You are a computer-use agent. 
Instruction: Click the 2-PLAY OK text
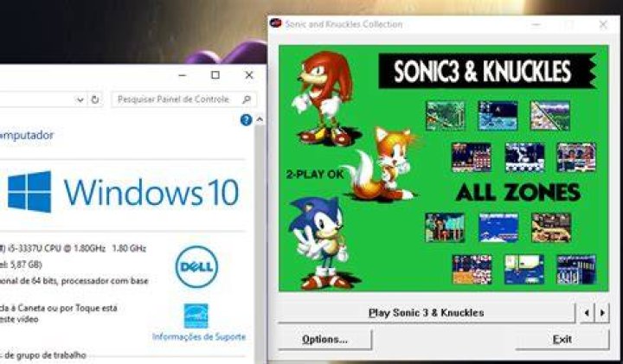coord(315,174)
